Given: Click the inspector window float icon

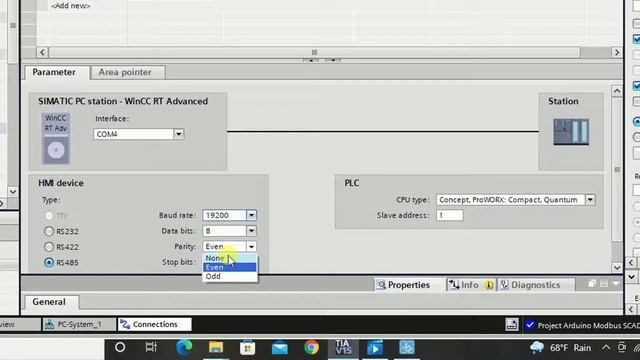Looking at the screenshot, I should pos(592,284).
